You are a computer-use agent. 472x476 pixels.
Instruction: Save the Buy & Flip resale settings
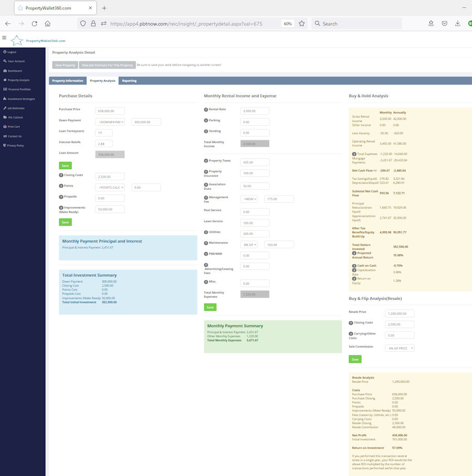tap(355, 360)
